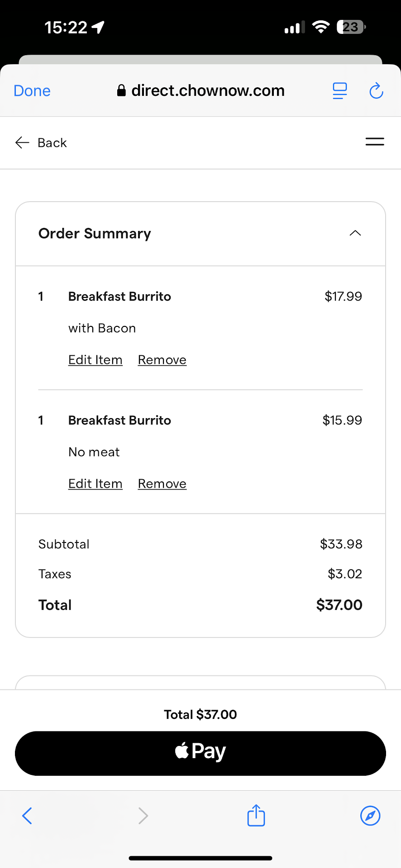Image resolution: width=401 pixels, height=868 pixels.
Task: Edit Item for the bacon Breakfast Burrito
Action: [95, 360]
